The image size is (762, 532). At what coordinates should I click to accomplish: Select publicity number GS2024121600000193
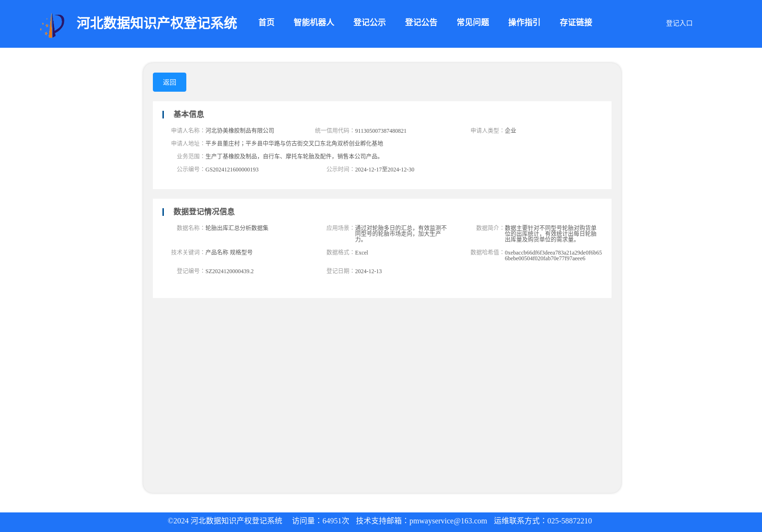[232, 170]
